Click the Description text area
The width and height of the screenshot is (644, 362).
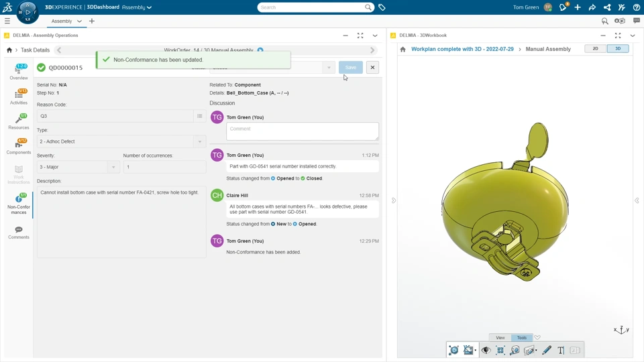click(x=121, y=222)
